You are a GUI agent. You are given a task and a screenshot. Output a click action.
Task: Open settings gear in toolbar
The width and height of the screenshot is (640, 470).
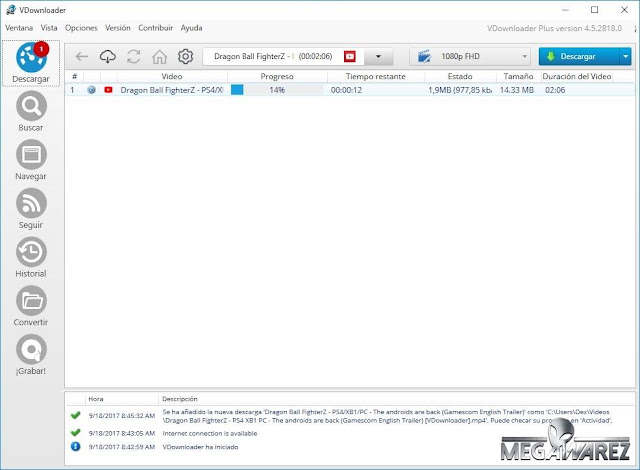point(185,56)
